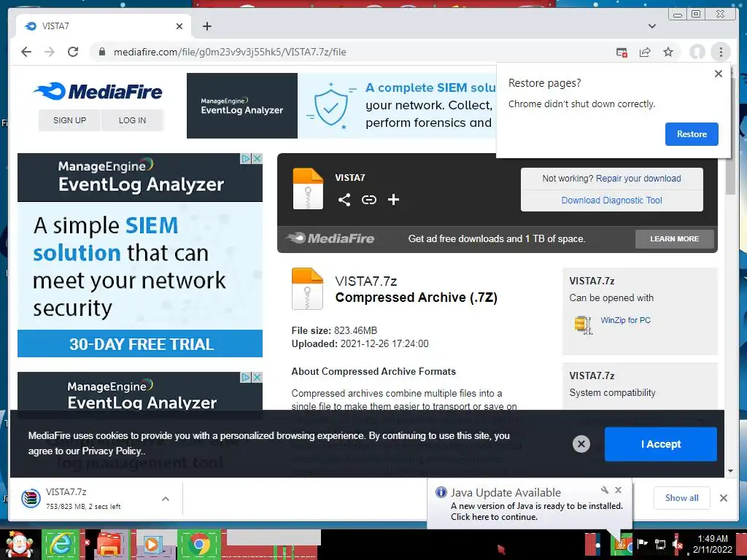The height and width of the screenshot is (560, 747).
Task: Click the padlock site info icon
Action: [101, 52]
